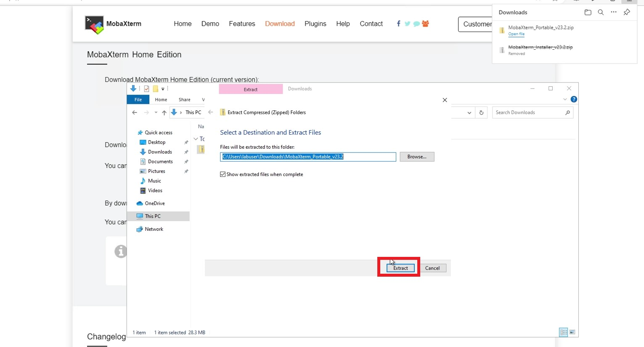The image size is (644, 347).
Task: Open recent locations dropdown in Explorer
Action: tap(156, 112)
